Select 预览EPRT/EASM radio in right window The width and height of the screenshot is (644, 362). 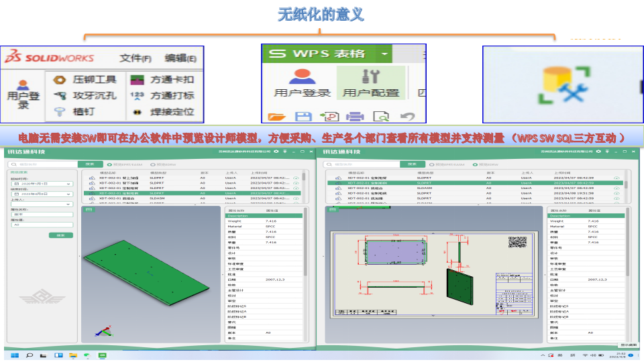[431, 164]
